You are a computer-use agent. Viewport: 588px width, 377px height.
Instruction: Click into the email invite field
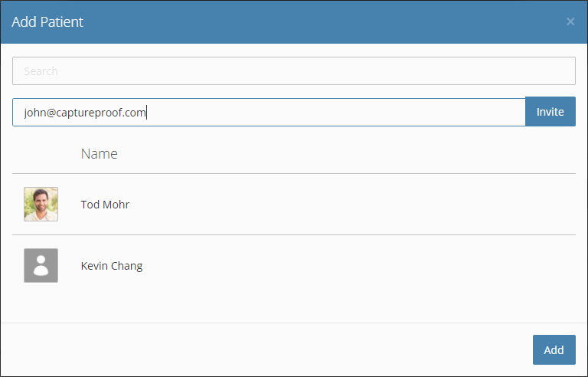269,113
